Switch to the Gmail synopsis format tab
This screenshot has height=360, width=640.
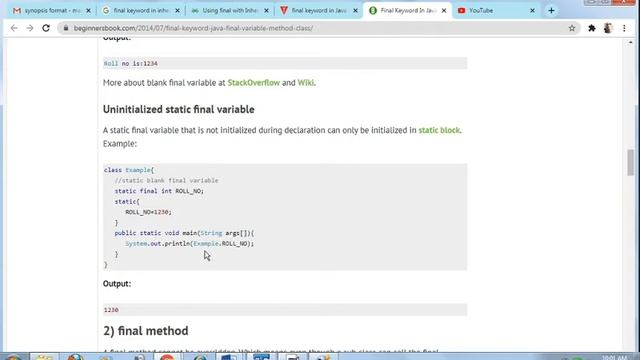51,11
